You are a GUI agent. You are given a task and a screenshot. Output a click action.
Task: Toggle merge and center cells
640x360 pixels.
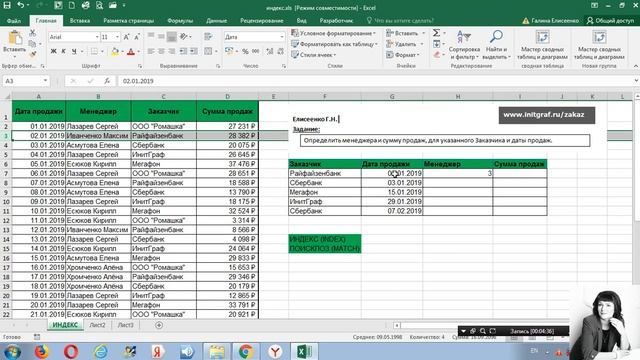[208, 51]
